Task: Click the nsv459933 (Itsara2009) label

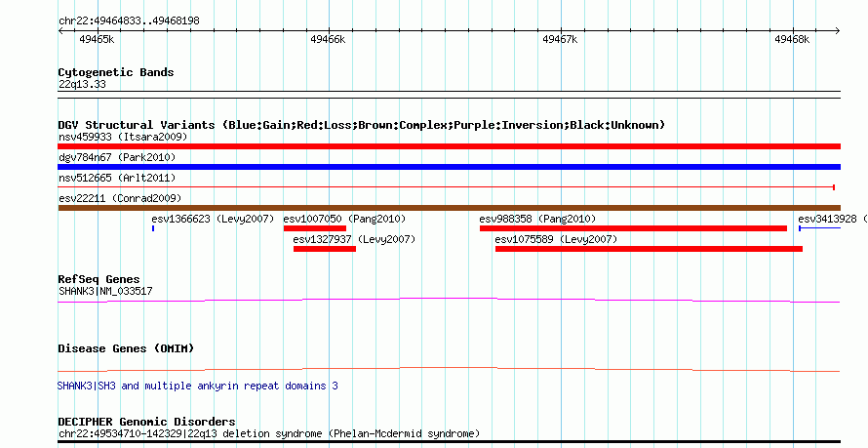Action: 123,137
